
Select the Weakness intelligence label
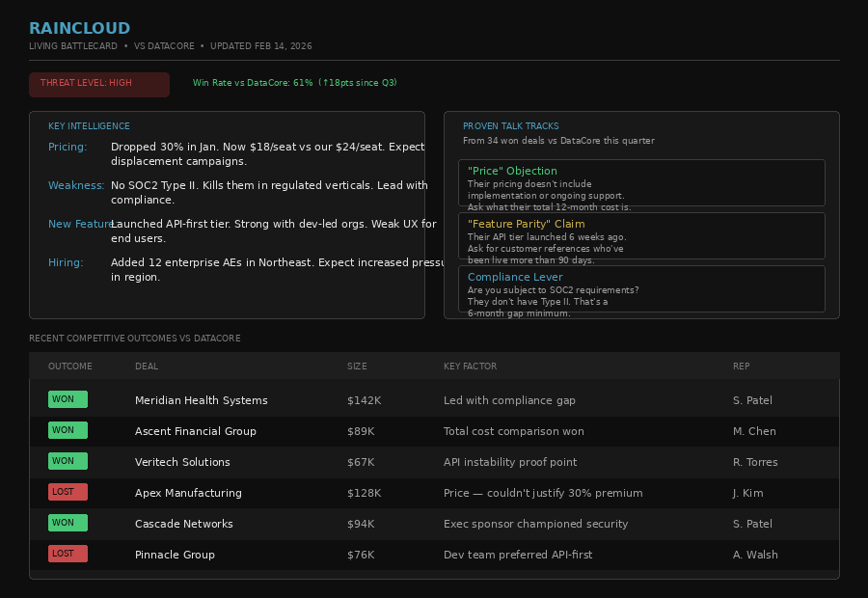(x=73, y=185)
